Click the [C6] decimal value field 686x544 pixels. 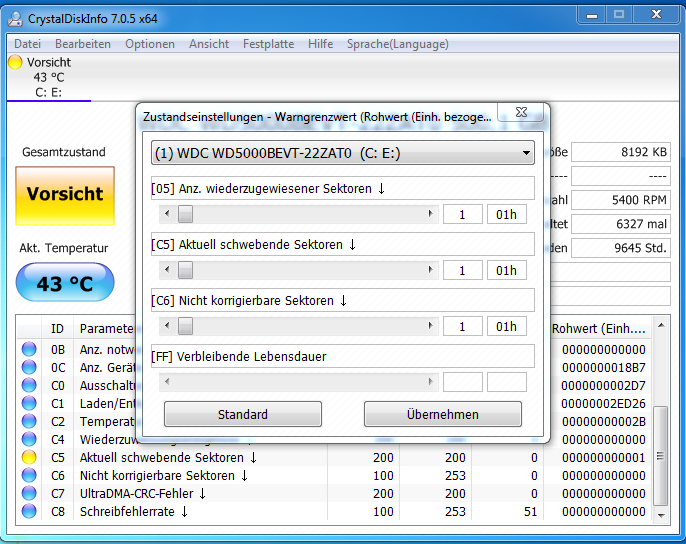[x=462, y=326]
